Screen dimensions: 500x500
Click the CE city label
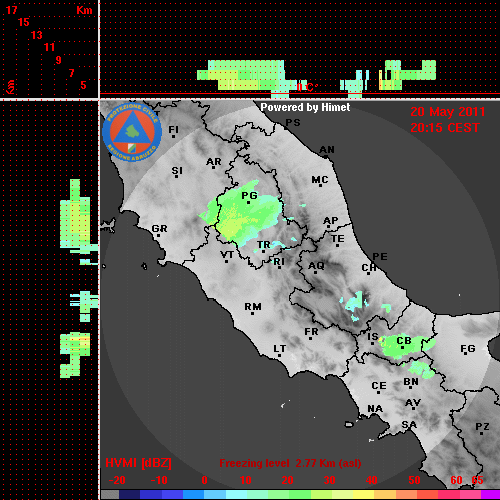[x=379, y=386]
